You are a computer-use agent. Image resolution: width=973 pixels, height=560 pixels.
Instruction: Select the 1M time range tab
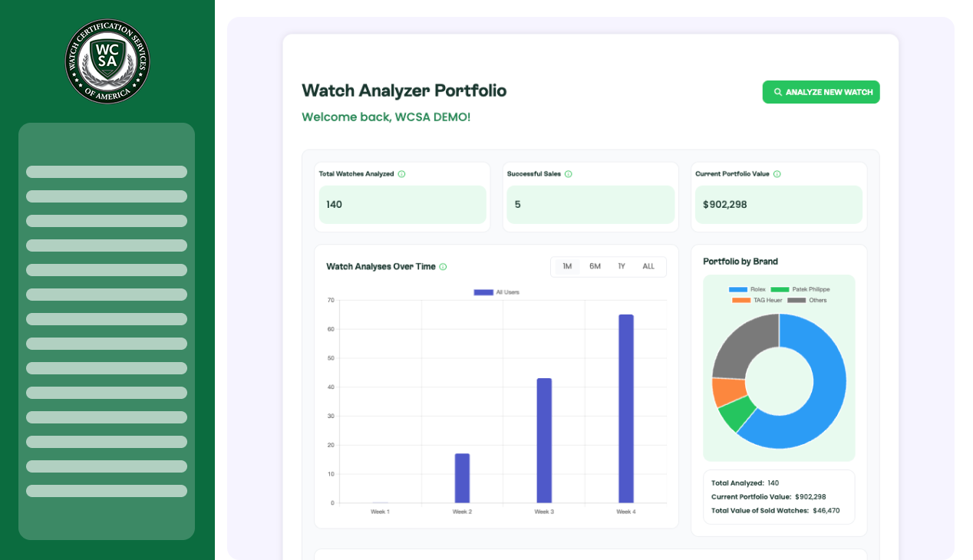pyautogui.click(x=567, y=267)
